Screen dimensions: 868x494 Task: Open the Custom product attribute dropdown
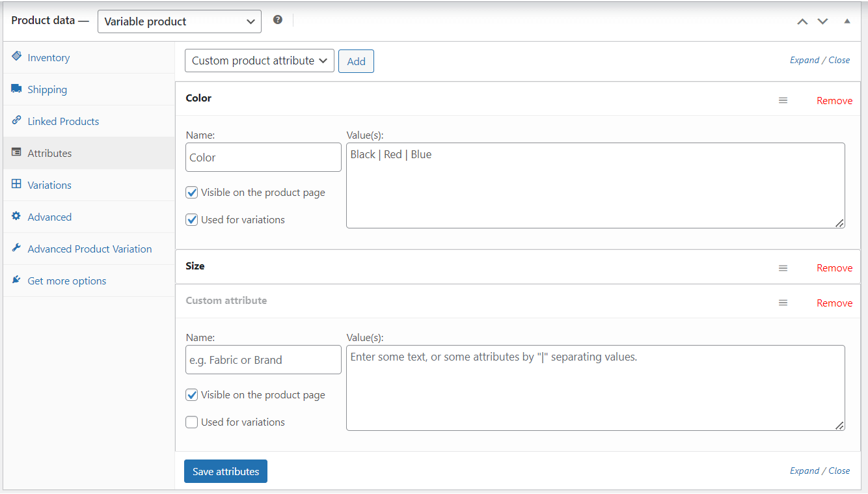point(259,61)
